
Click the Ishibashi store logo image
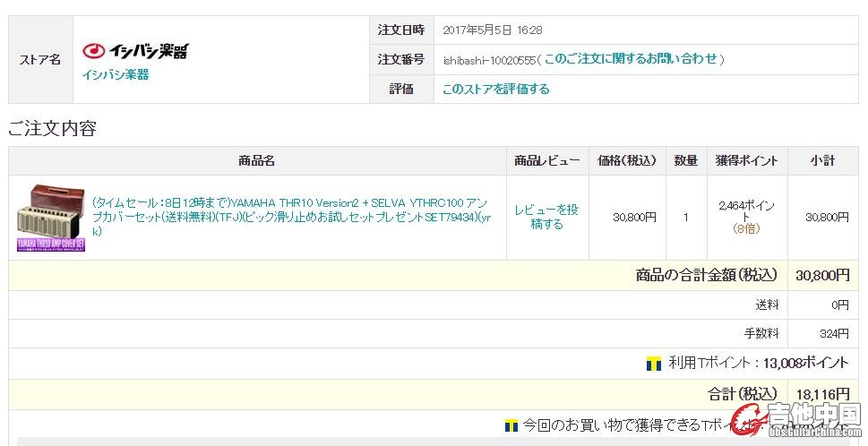pos(135,51)
